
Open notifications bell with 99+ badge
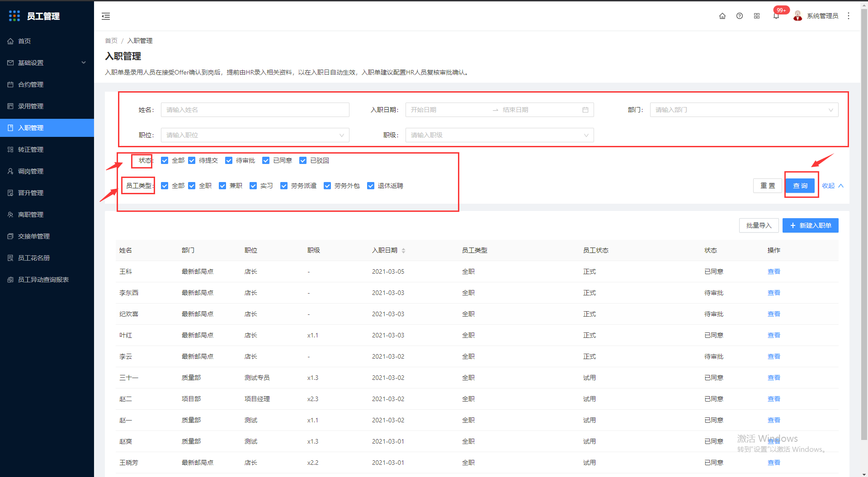click(776, 16)
